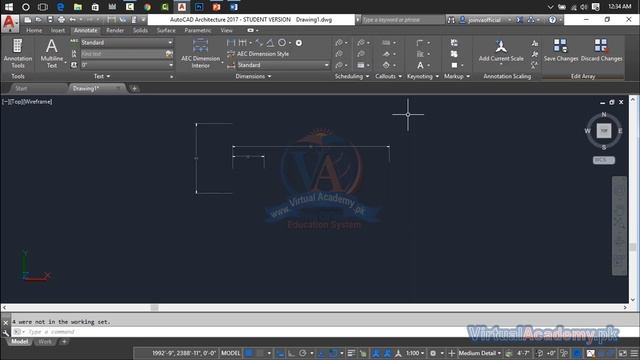Viewport: 640px width, 360px height.
Task: Open the Medium Detail display dropdown
Action: pos(480,353)
